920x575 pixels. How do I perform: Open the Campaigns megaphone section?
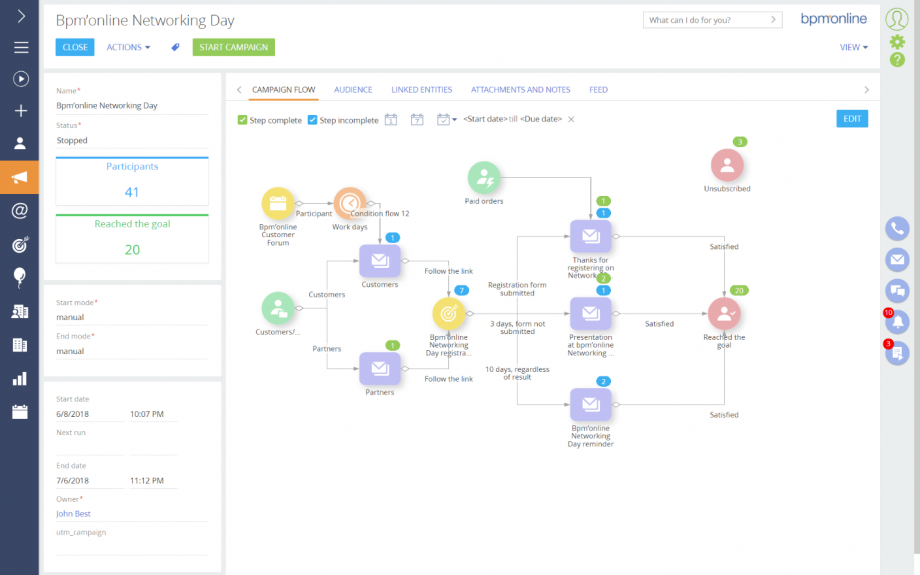(19, 177)
